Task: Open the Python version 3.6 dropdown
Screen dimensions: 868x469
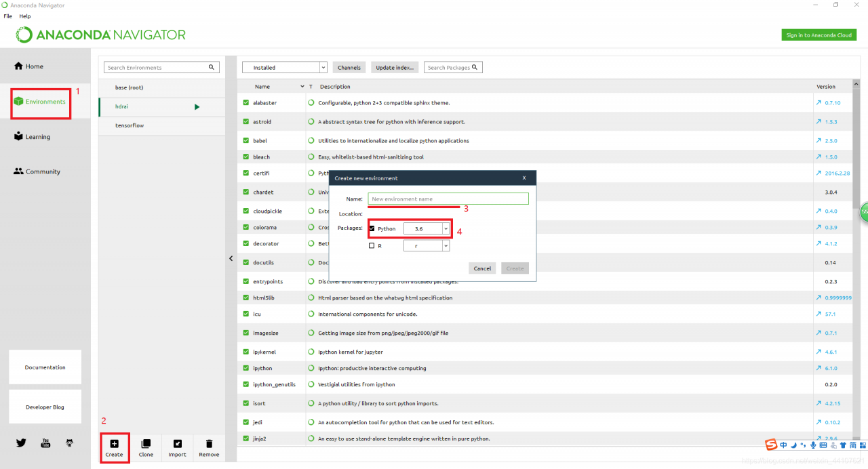Action: (x=427, y=229)
